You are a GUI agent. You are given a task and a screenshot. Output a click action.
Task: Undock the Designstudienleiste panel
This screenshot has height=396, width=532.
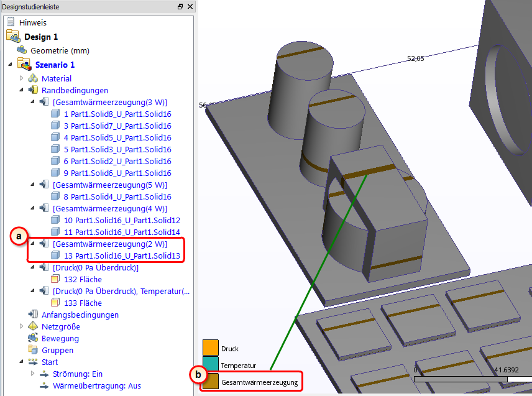180,6
